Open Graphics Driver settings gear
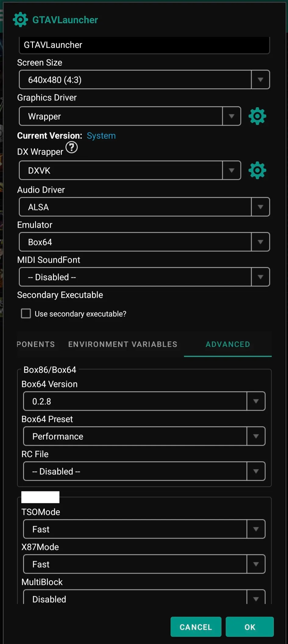 click(257, 116)
